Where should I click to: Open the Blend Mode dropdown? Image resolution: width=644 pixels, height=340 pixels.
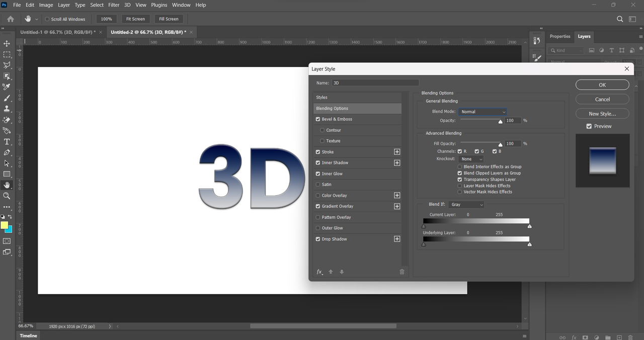482,112
